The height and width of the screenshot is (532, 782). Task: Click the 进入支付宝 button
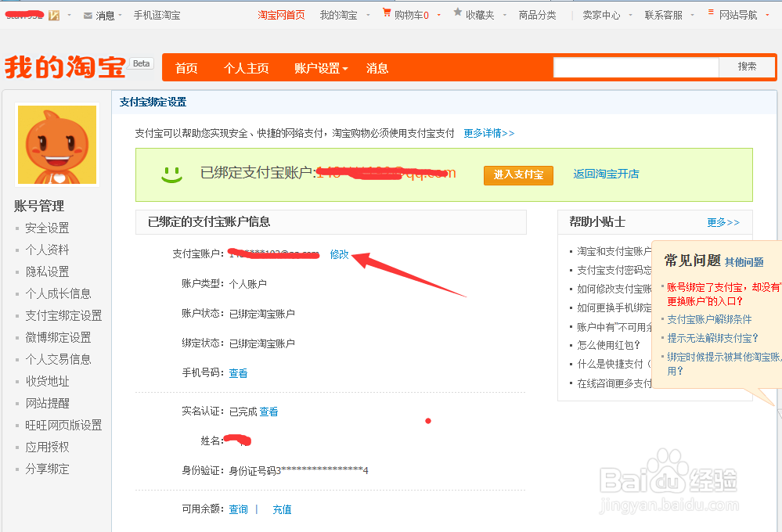click(x=518, y=175)
